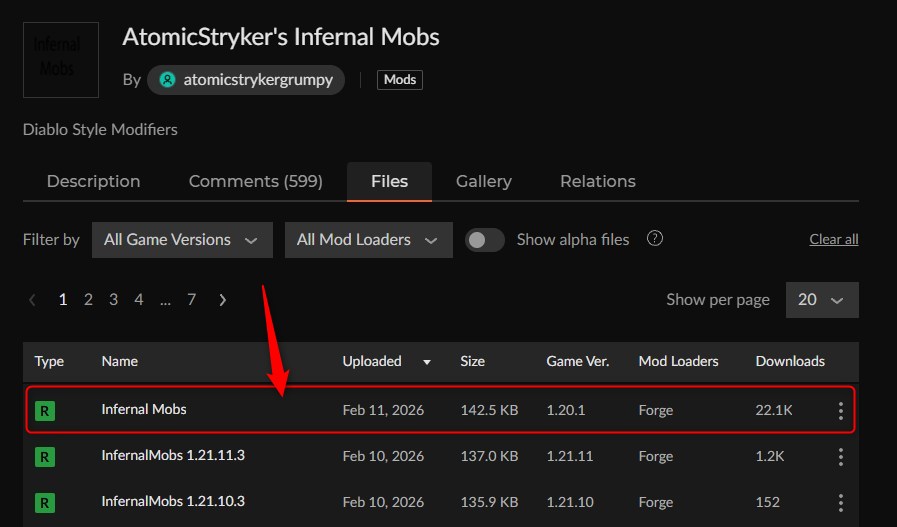Expand the All Mod Loaders dropdown
The height and width of the screenshot is (527, 897).
tap(369, 240)
